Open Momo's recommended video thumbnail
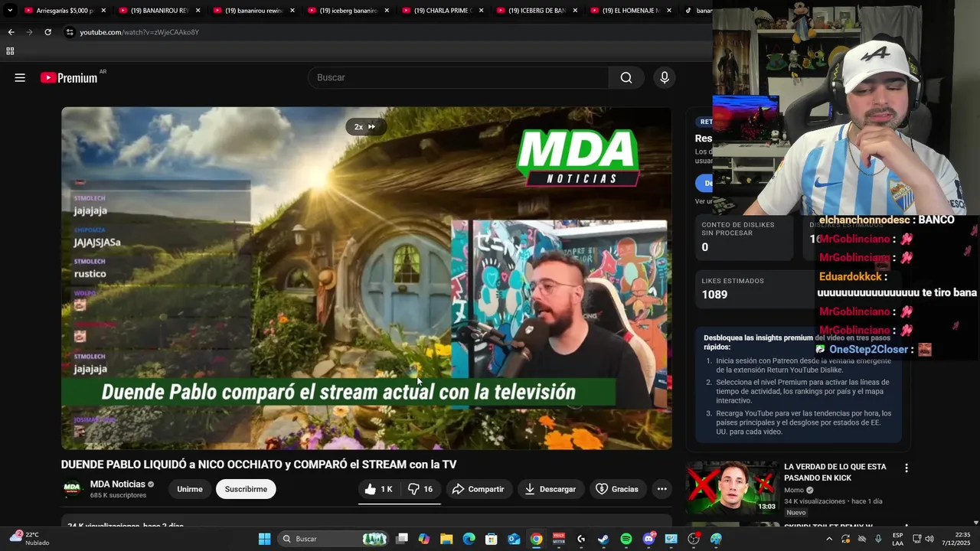 click(732, 487)
